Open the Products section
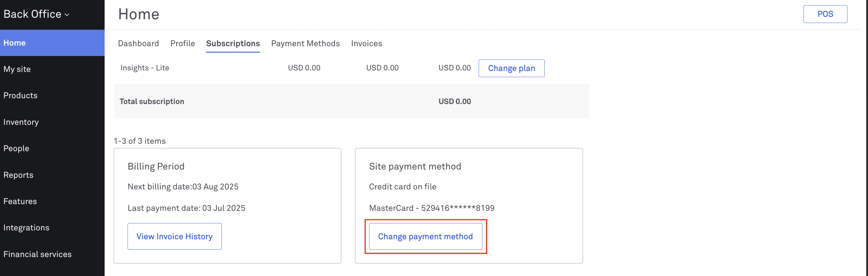 click(20, 95)
